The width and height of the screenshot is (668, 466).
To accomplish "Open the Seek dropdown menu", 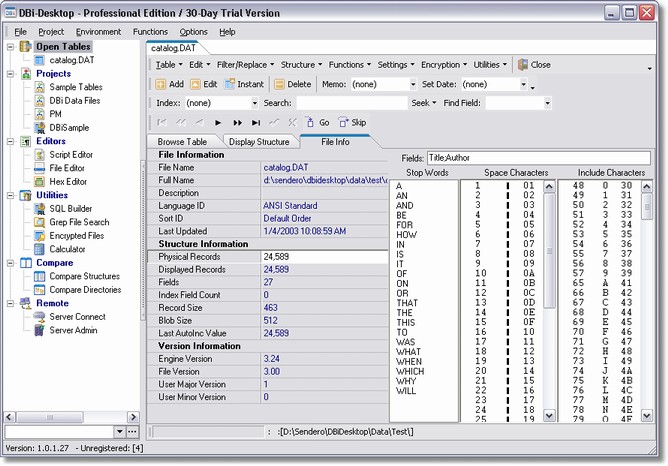I will coord(423,103).
